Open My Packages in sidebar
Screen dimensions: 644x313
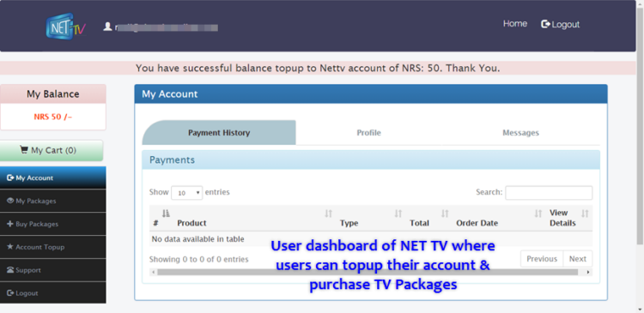53,201
